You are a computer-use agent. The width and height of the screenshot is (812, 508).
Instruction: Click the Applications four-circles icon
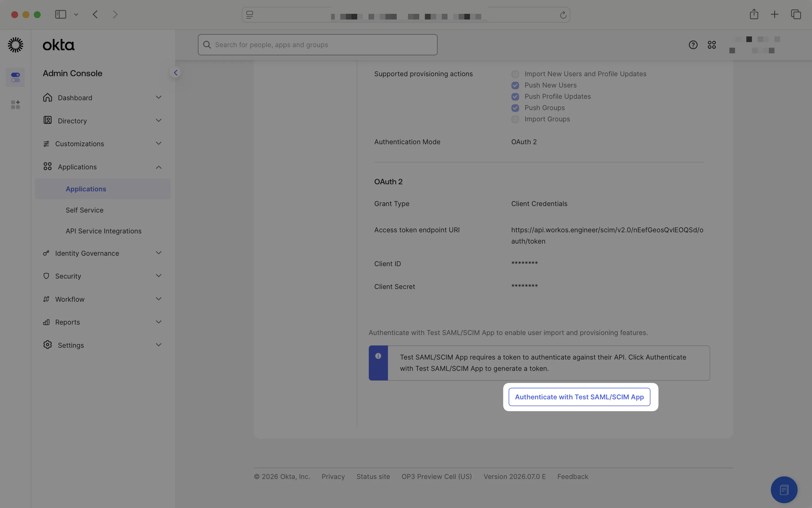pos(48,166)
